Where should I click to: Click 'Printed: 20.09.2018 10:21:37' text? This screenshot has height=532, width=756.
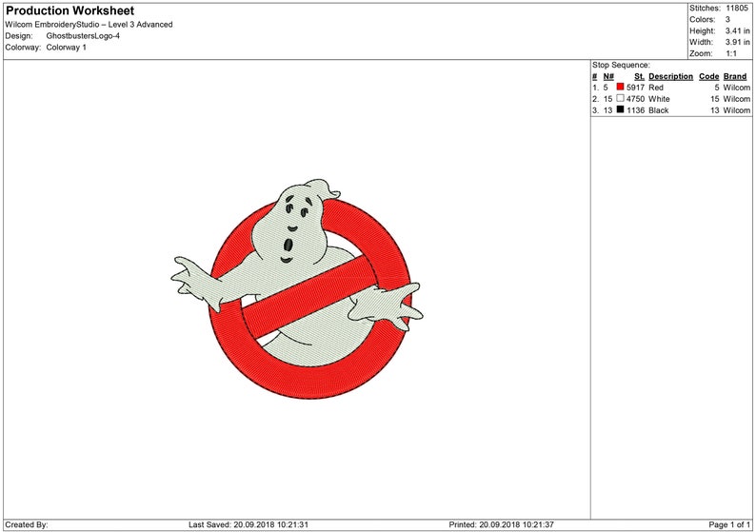pyautogui.click(x=502, y=524)
